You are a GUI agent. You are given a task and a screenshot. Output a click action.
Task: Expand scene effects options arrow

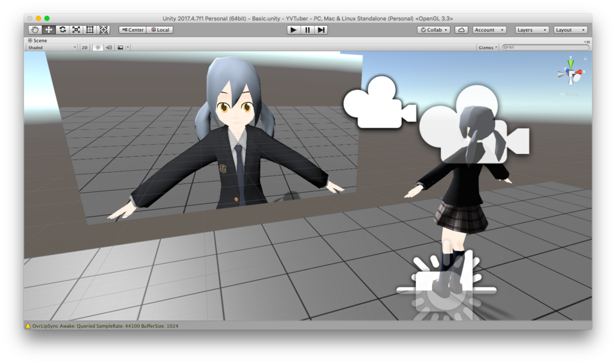coord(128,48)
